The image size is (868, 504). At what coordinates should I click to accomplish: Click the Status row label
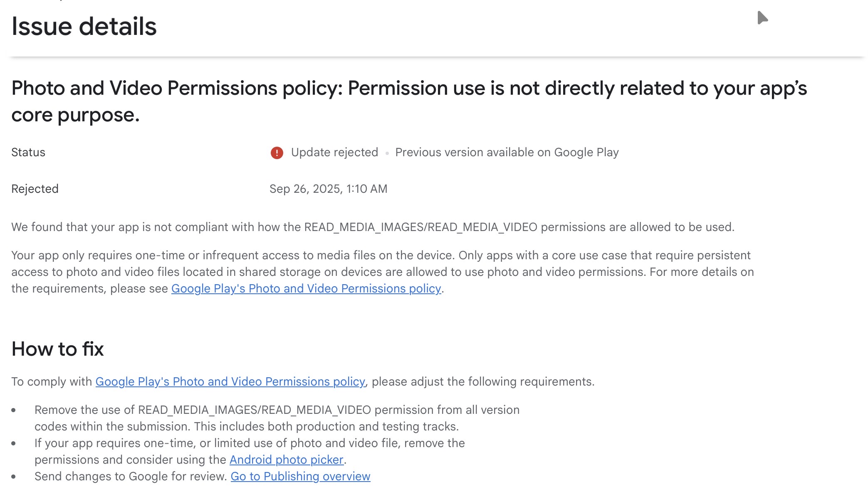tap(28, 152)
